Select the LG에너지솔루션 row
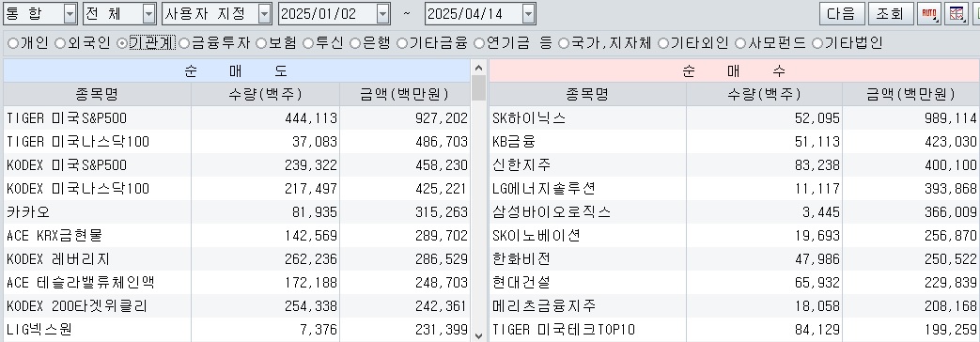Screen dimensions: 980x342 [x=735, y=189]
